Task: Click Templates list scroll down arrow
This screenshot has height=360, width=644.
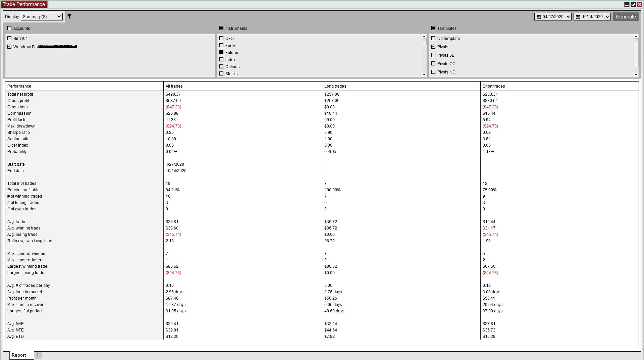Action: [636, 75]
